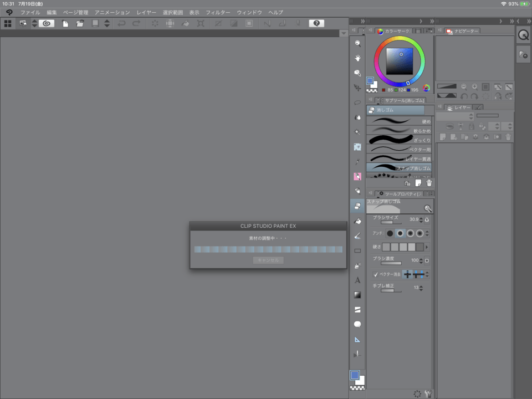The image size is (532, 399).
Task: Select the first anti-aliasing option
Action: (x=390, y=233)
